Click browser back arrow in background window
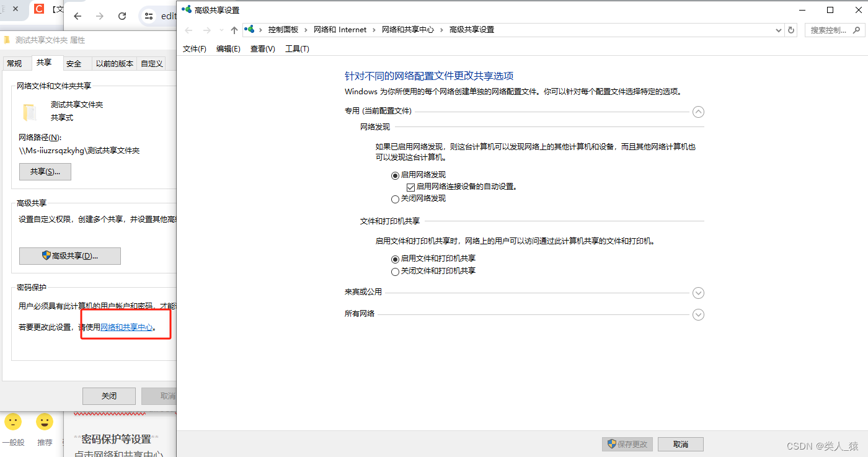Viewport: 868px width, 457px height. (77, 16)
